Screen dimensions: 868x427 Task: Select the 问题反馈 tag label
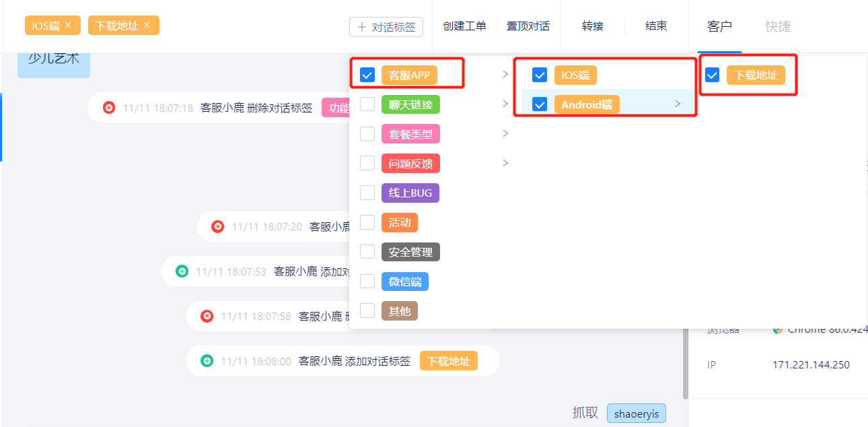410,163
